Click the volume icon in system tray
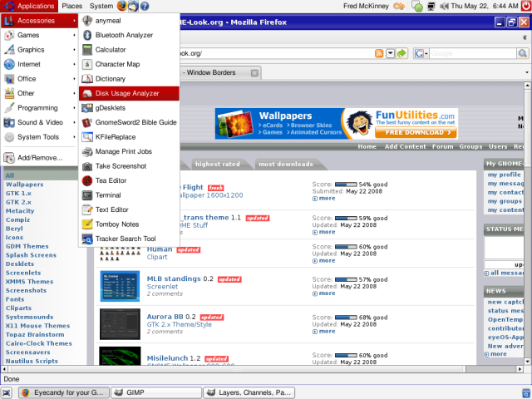 [x=444, y=6]
